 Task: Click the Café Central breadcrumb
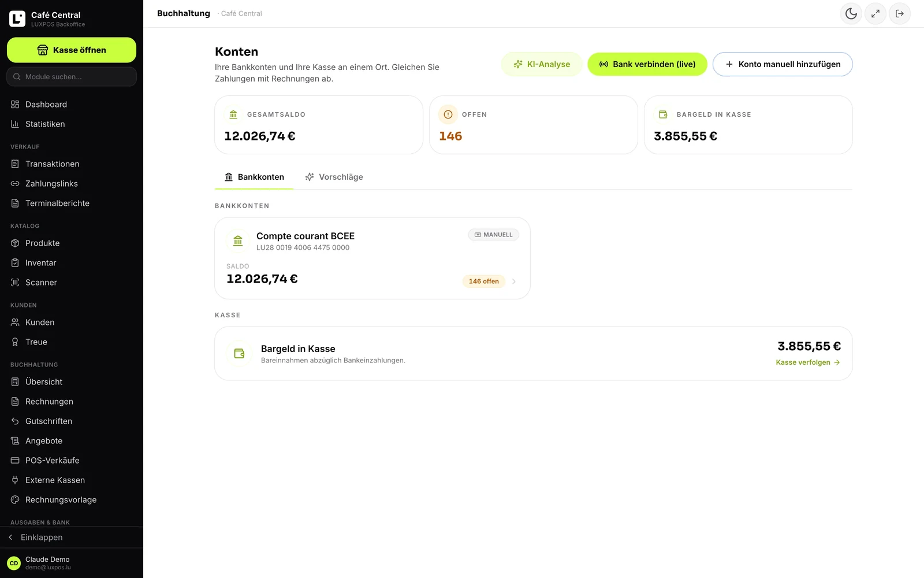click(241, 13)
